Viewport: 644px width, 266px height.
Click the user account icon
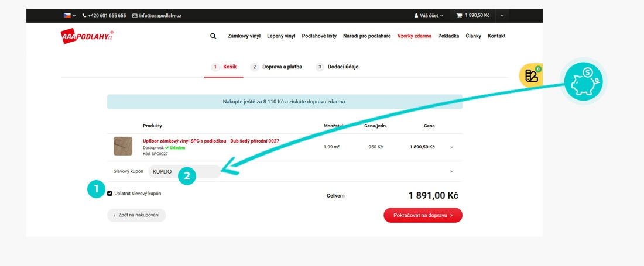click(x=416, y=16)
